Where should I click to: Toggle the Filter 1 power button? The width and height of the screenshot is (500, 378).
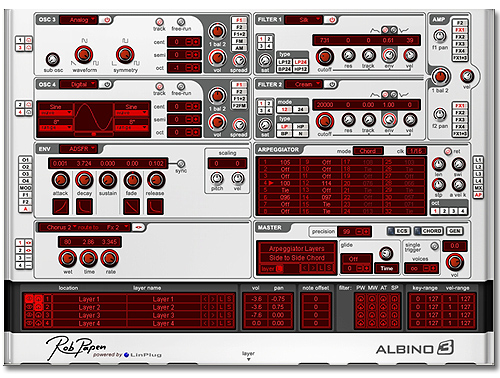pos(332,20)
